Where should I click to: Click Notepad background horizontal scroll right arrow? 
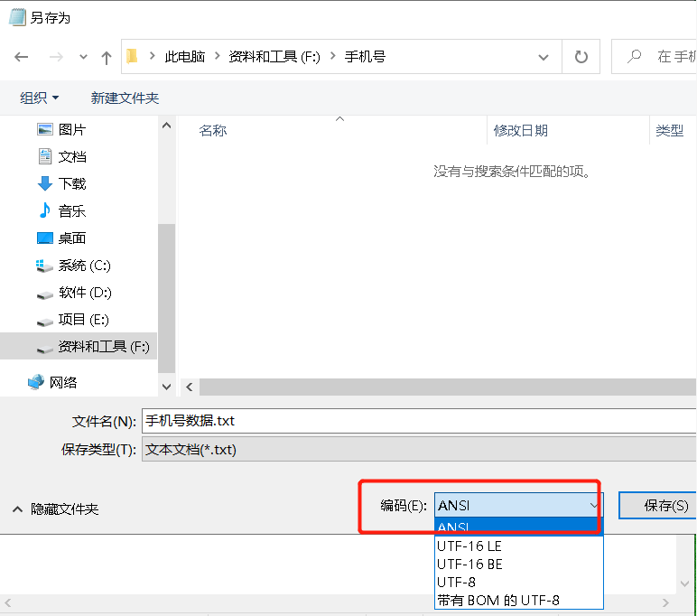[665, 603]
